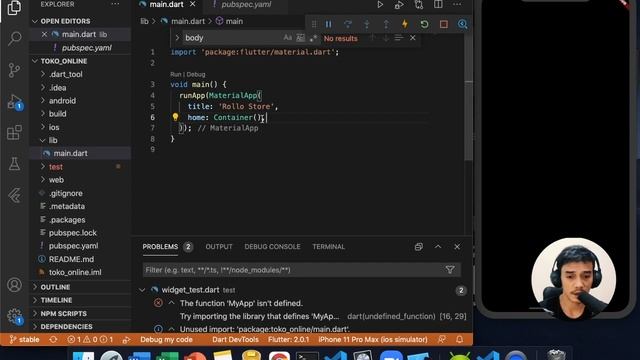Open the Run and Debug view
The width and height of the screenshot is (640, 360).
(x=14, y=102)
